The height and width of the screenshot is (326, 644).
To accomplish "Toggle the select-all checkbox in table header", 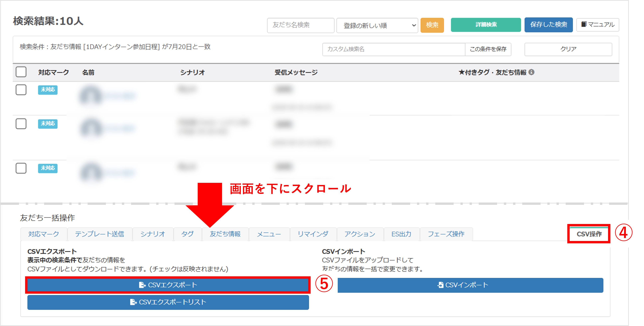I will [x=21, y=72].
